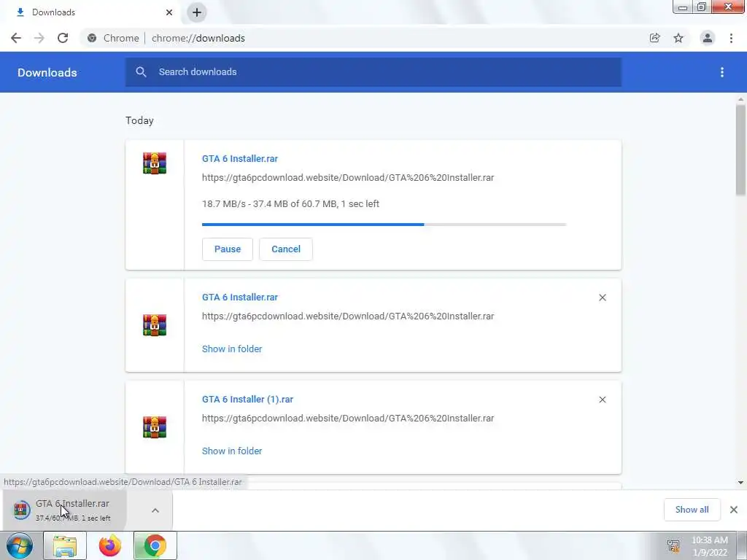
Task: Click the page scroll down arrow
Action: click(740, 483)
